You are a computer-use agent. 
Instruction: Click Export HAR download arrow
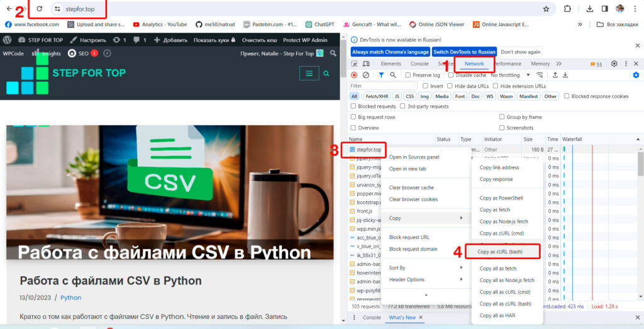[x=565, y=75]
